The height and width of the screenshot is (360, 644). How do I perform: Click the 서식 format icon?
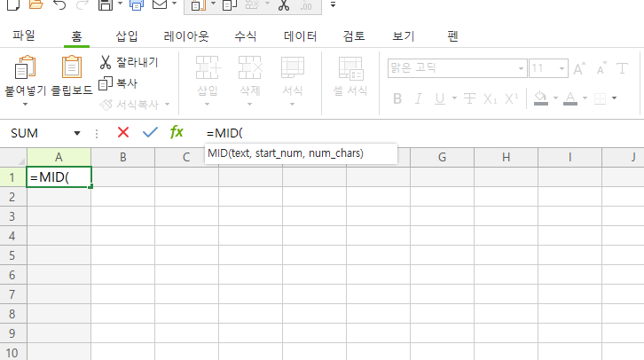pos(293,67)
